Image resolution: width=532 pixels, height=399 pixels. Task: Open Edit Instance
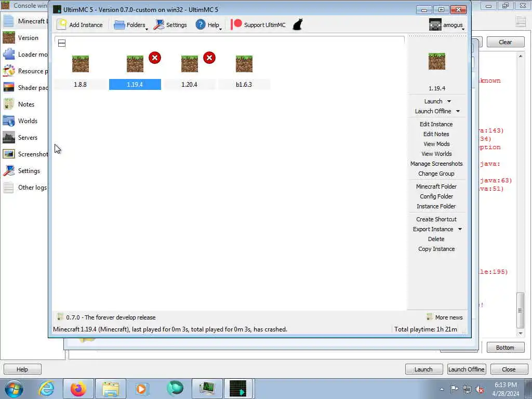[x=436, y=124]
